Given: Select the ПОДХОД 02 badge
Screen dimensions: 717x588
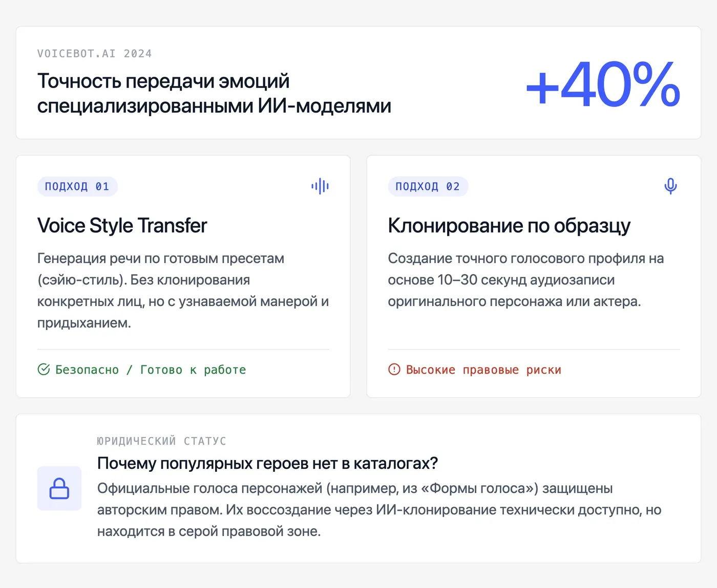Looking at the screenshot, I should (428, 186).
